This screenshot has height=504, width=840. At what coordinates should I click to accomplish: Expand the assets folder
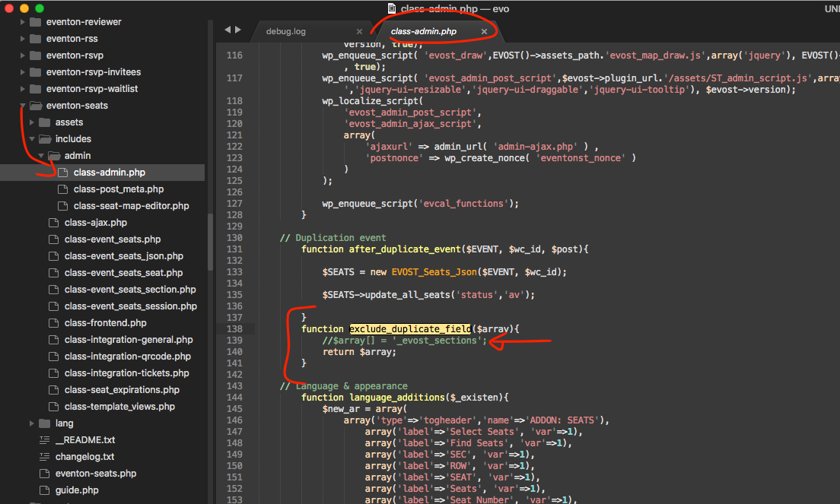(x=32, y=122)
